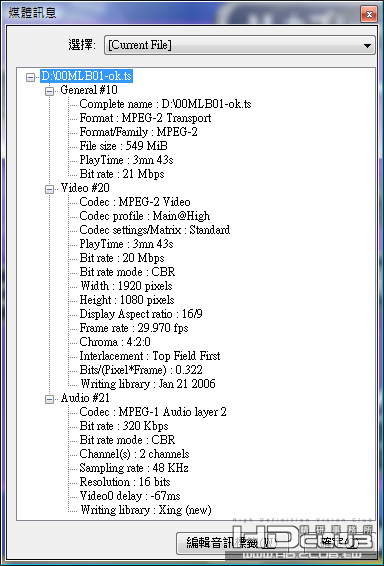The image size is (384, 566).
Task: Select the File size : 549 MiB entry
Action: click(x=123, y=146)
